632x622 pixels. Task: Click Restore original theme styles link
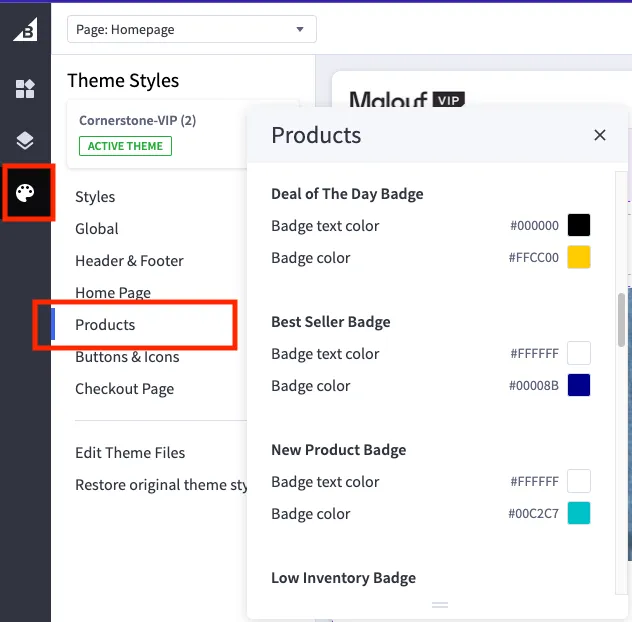(x=160, y=485)
